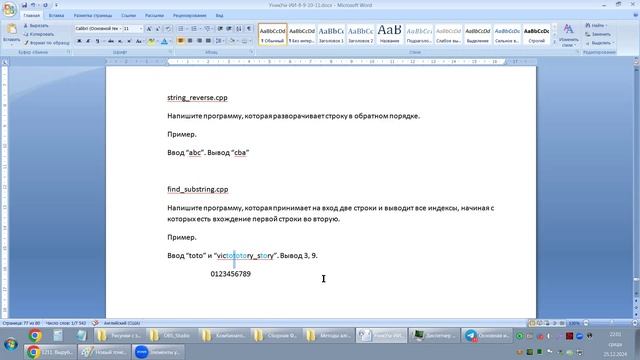Apply the Обычный style
Image resolution: width=640 pixels, height=360 pixels.
point(273,34)
